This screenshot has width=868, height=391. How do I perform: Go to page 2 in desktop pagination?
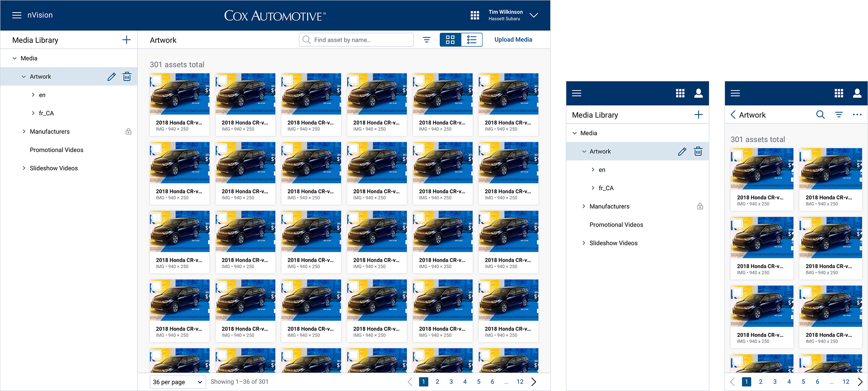tap(437, 382)
